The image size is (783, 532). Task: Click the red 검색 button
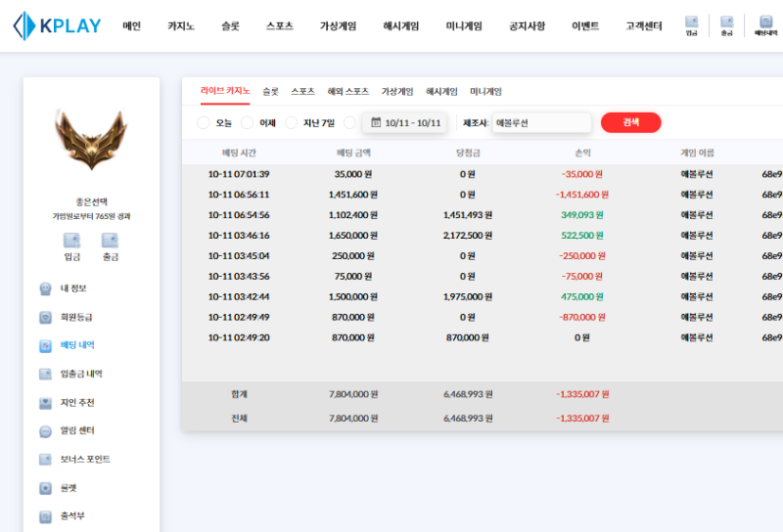pyautogui.click(x=630, y=122)
